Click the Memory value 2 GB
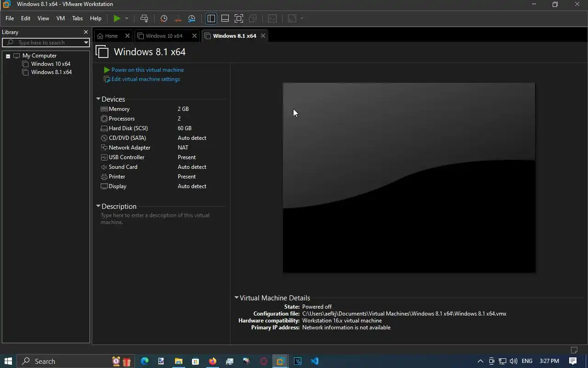This screenshot has width=588, height=368. pos(183,109)
